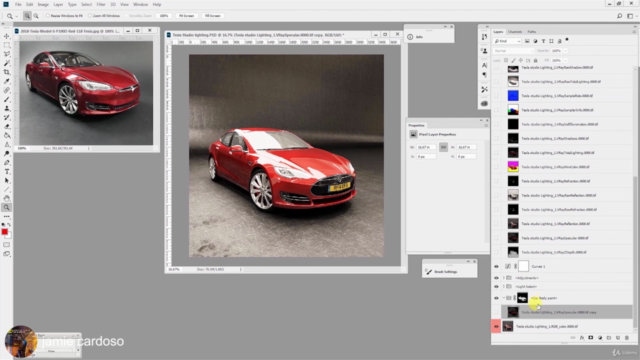Expand the Light Select group
This screenshot has width=640, height=360.
504,287
